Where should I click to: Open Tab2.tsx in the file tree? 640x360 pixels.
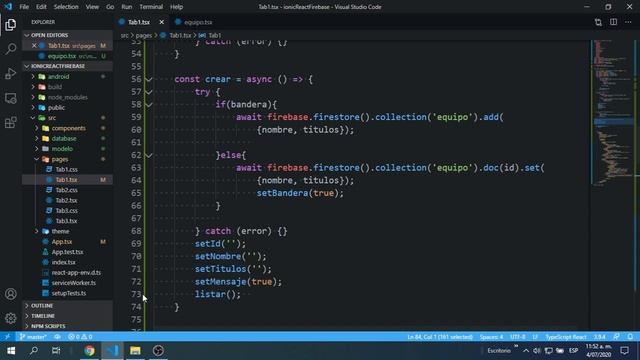point(67,200)
